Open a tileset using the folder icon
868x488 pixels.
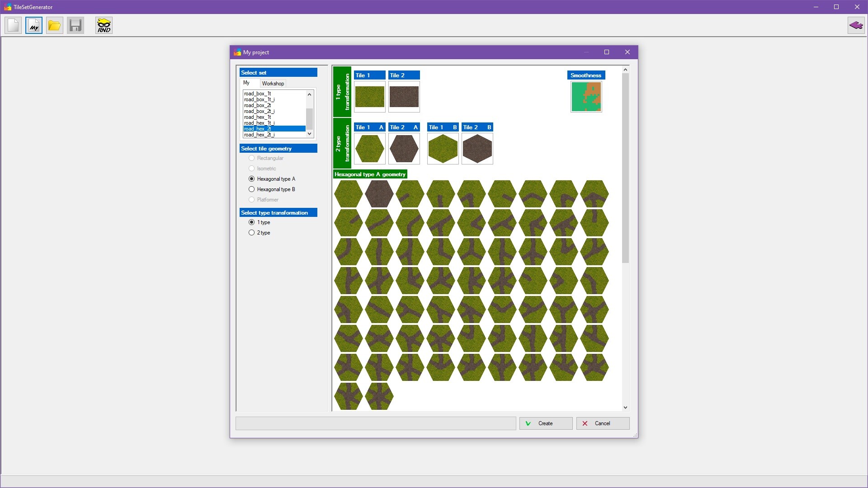(54, 25)
